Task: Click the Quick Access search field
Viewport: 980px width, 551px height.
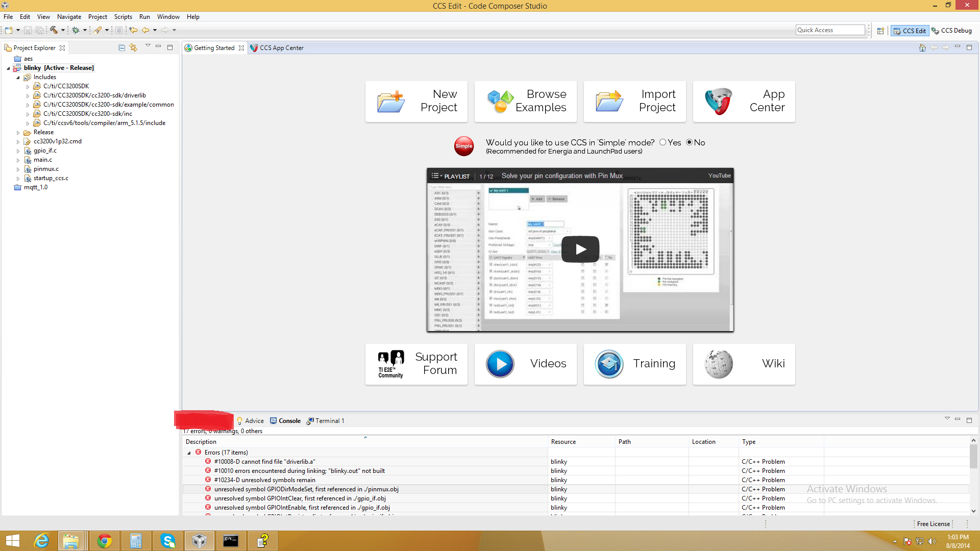Action: click(829, 30)
